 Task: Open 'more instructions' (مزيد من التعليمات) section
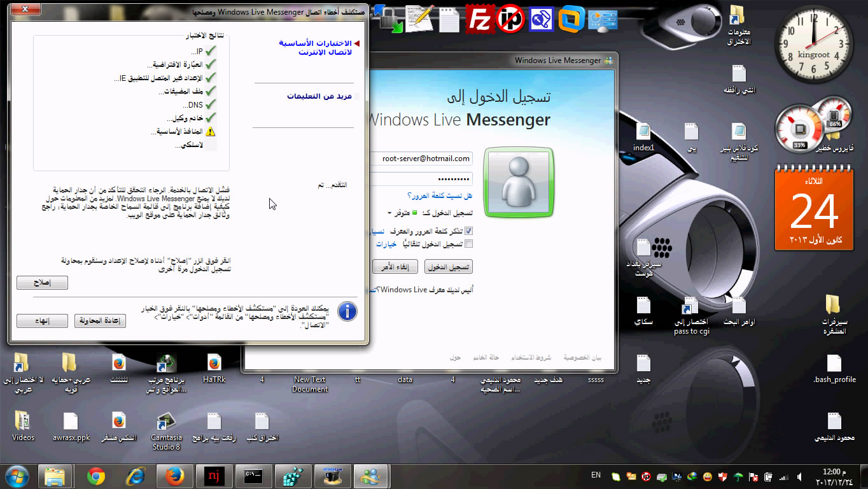click(x=319, y=96)
